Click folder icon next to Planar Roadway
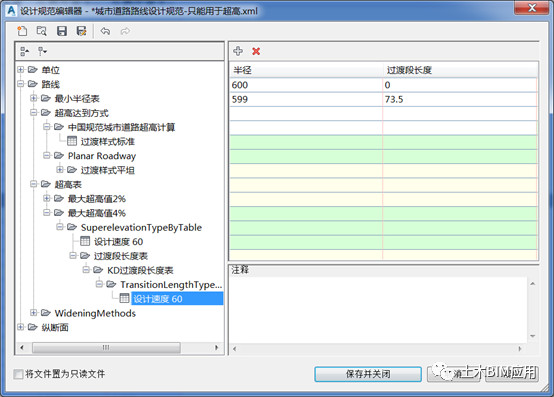 click(59, 155)
